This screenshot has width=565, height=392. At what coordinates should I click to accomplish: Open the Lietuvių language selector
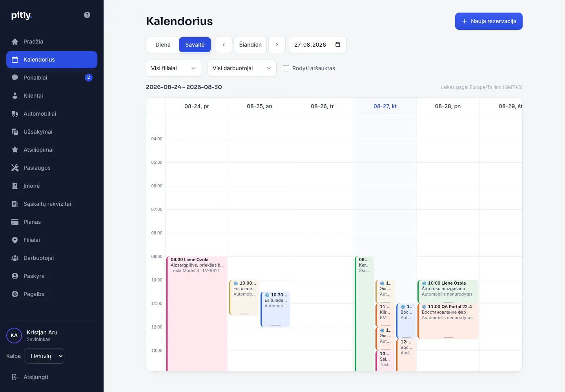pyautogui.click(x=44, y=356)
